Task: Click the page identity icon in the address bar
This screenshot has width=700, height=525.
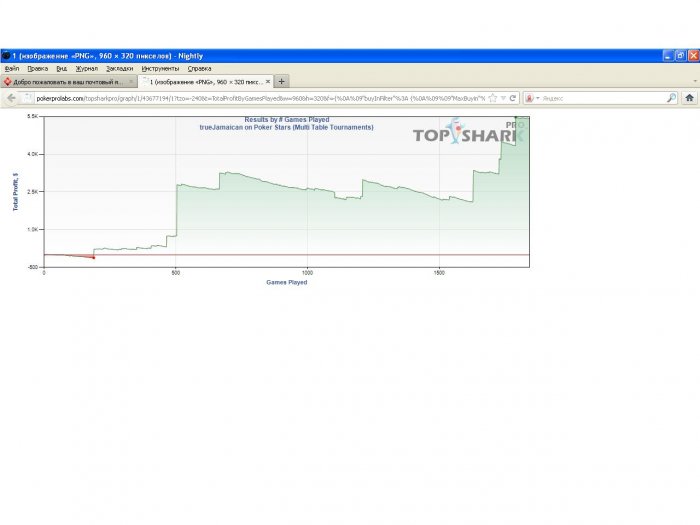Action: 27,98
